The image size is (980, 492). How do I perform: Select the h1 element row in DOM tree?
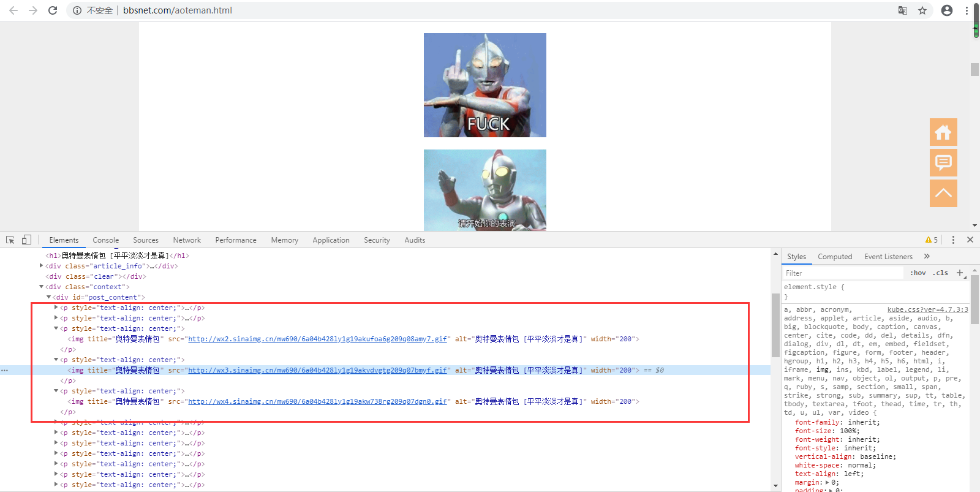click(118, 255)
